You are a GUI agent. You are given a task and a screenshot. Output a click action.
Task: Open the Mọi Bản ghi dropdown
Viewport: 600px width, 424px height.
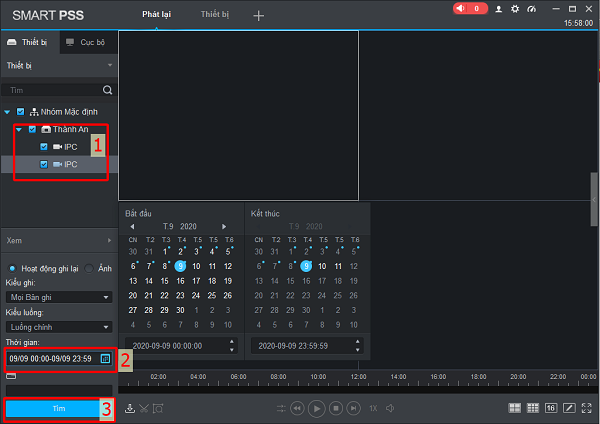tap(58, 297)
